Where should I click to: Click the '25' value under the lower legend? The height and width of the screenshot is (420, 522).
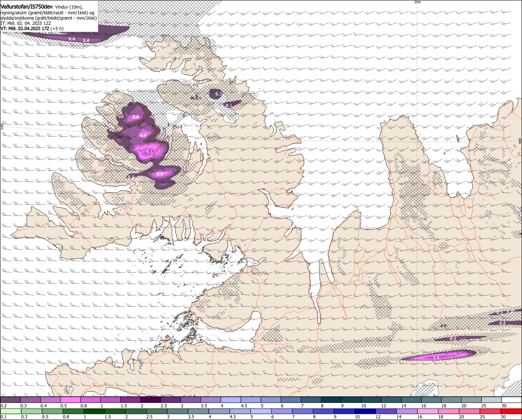point(482,417)
